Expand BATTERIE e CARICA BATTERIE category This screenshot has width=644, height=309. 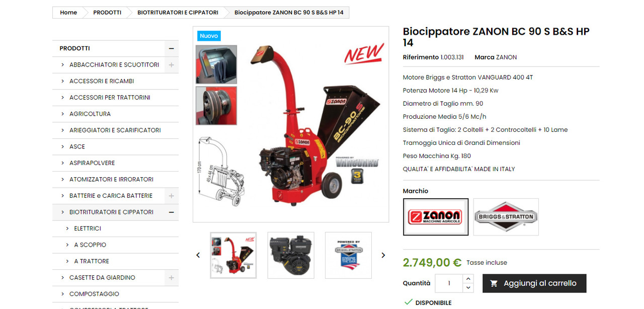tap(171, 196)
